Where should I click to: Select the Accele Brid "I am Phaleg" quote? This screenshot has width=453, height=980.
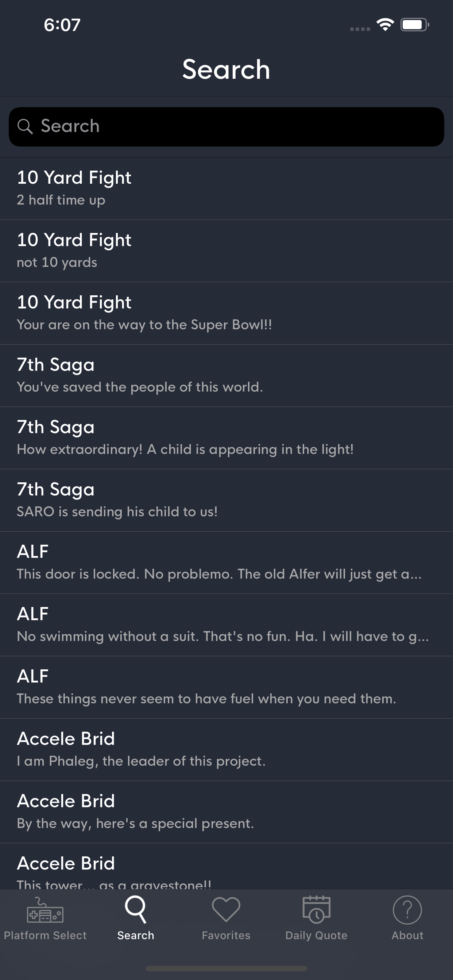click(x=226, y=750)
